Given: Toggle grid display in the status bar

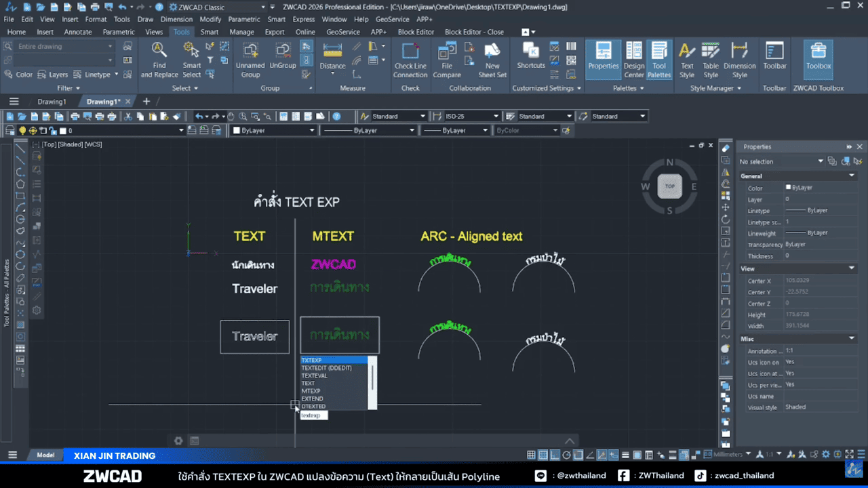Looking at the screenshot, I should click(542, 455).
